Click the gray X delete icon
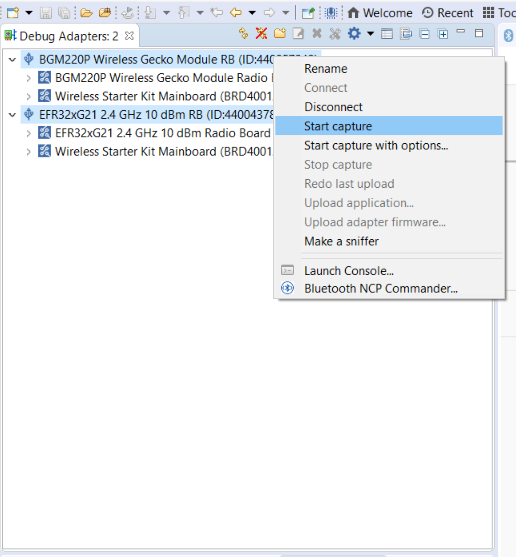 317,33
